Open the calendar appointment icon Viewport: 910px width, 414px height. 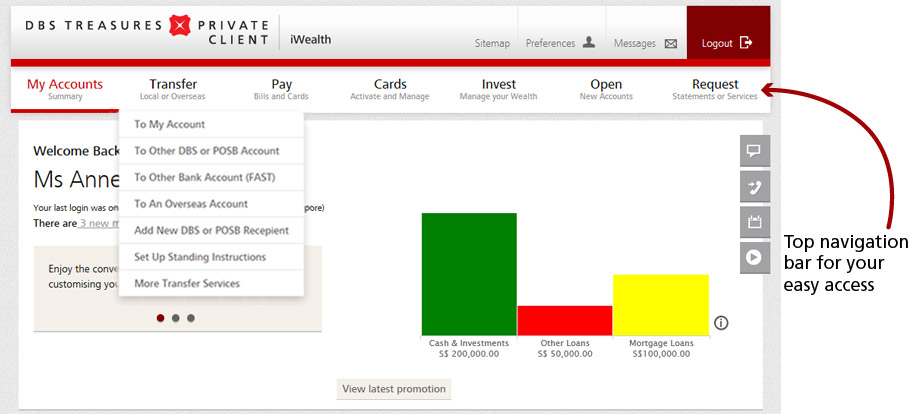pos(754,222)
